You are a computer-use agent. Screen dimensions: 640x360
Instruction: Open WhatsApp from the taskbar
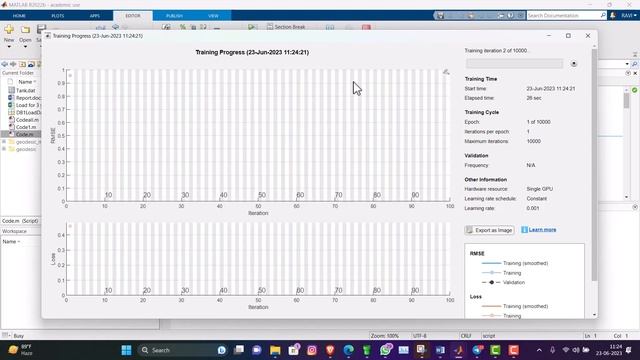(385, 350)
